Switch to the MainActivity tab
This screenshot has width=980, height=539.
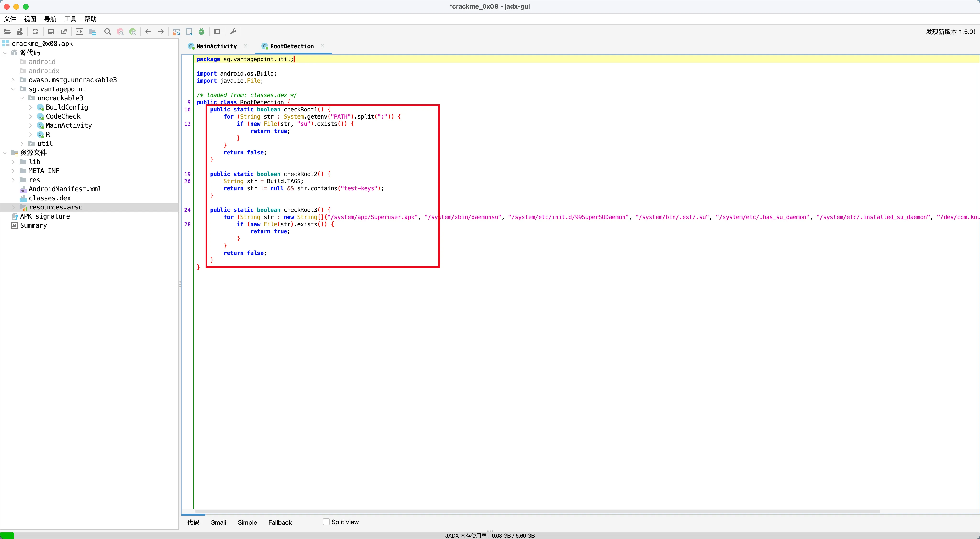tap(216, 46)
